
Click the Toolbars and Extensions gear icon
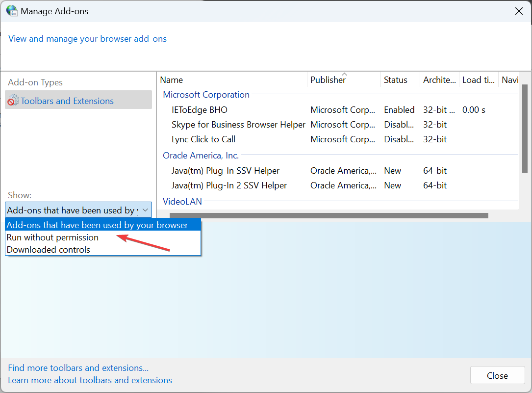[x=13, y=101]
